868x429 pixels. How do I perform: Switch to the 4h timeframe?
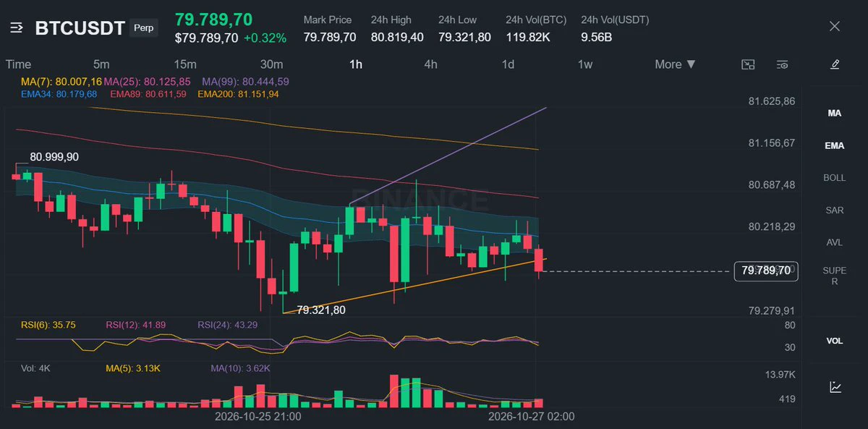coord(430,64)
